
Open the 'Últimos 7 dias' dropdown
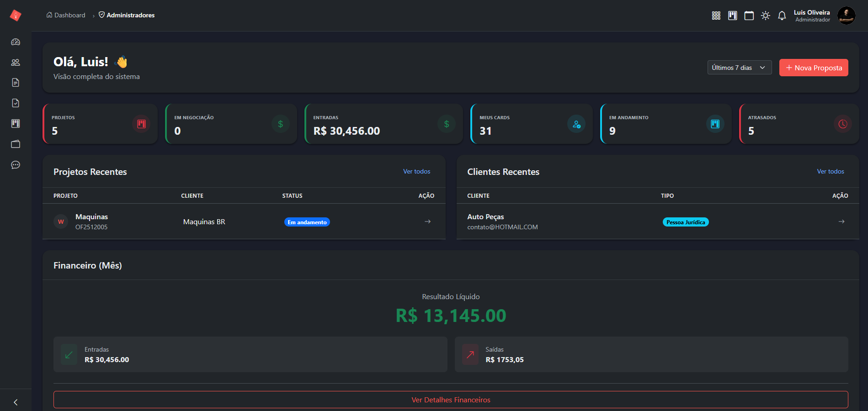click(x=739, y=67)
